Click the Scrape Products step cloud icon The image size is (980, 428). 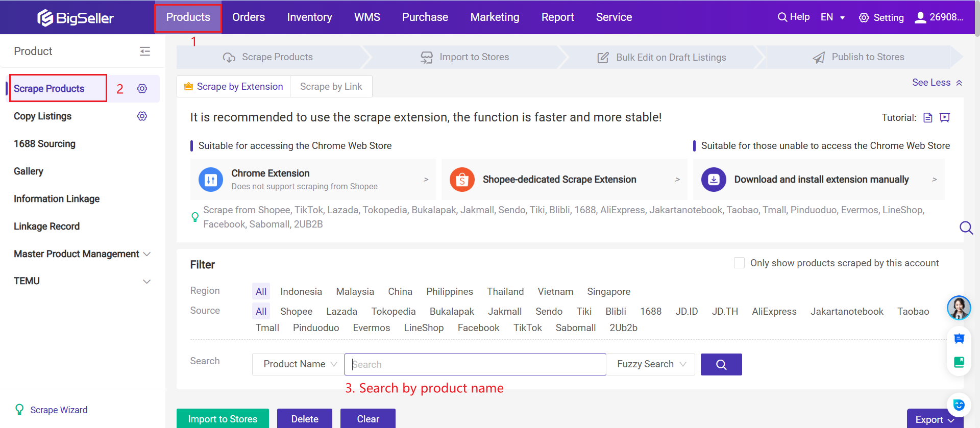[229, 57]
